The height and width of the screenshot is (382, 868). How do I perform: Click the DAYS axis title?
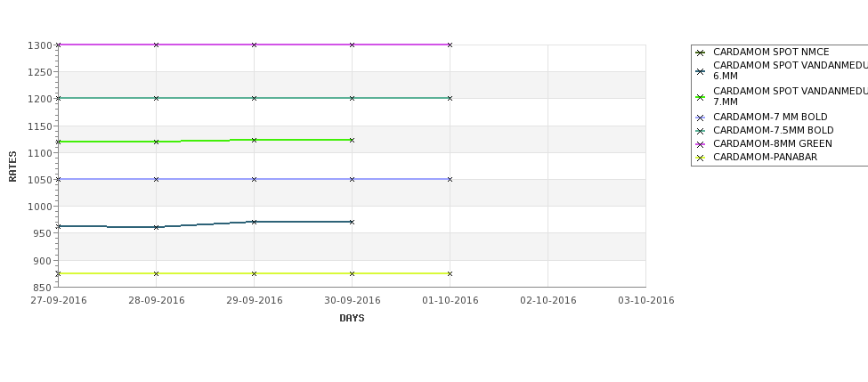(352, 319)
